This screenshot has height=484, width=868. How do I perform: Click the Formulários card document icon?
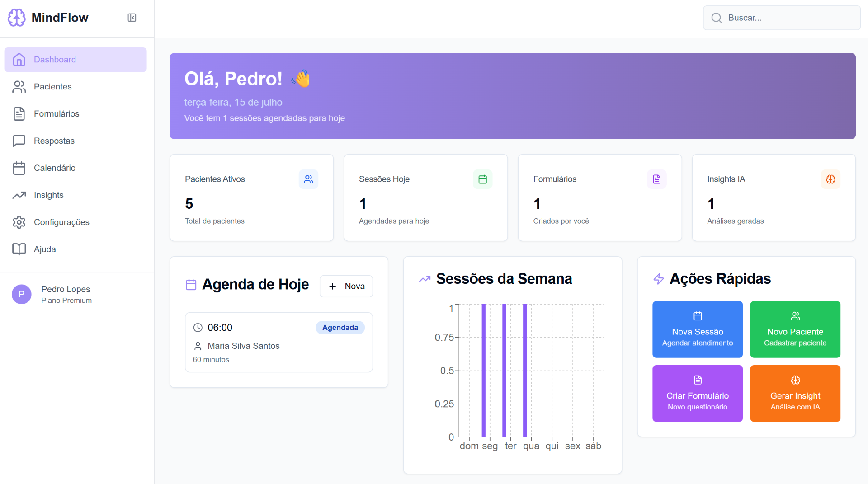[657, 179]
